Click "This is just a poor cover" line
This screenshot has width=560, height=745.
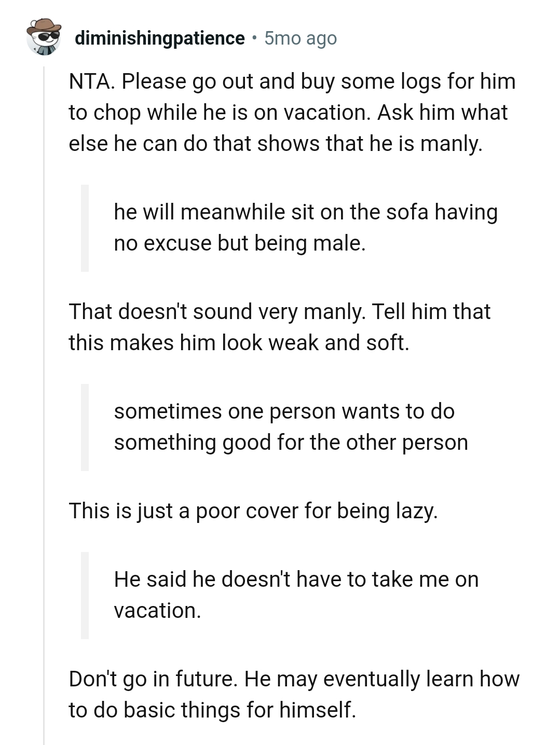tap(253, 511)
